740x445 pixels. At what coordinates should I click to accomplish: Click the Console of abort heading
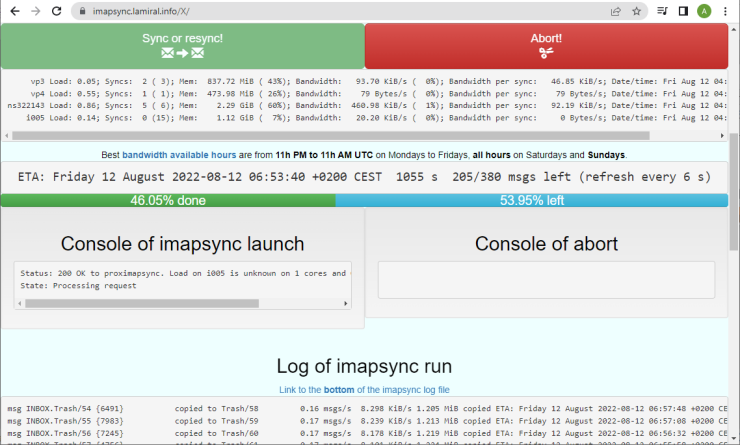click(x=546, y=244)
